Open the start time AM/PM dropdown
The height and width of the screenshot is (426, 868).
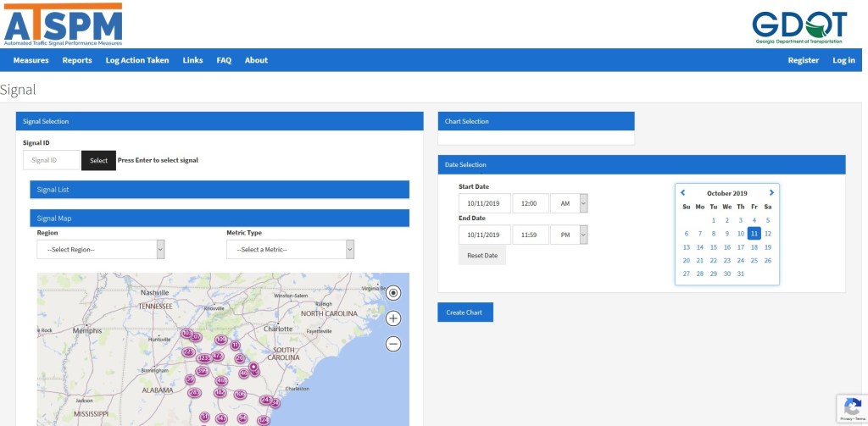(x=569, y=203)
